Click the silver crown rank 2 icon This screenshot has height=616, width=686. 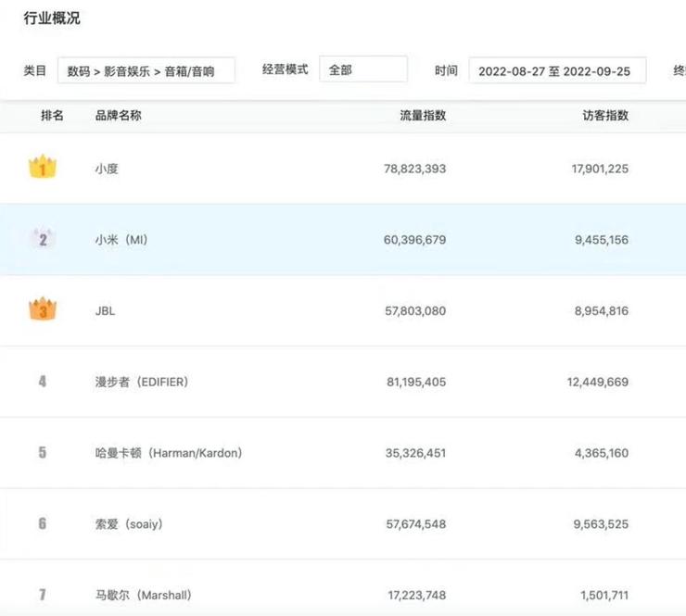coord(43,239)
